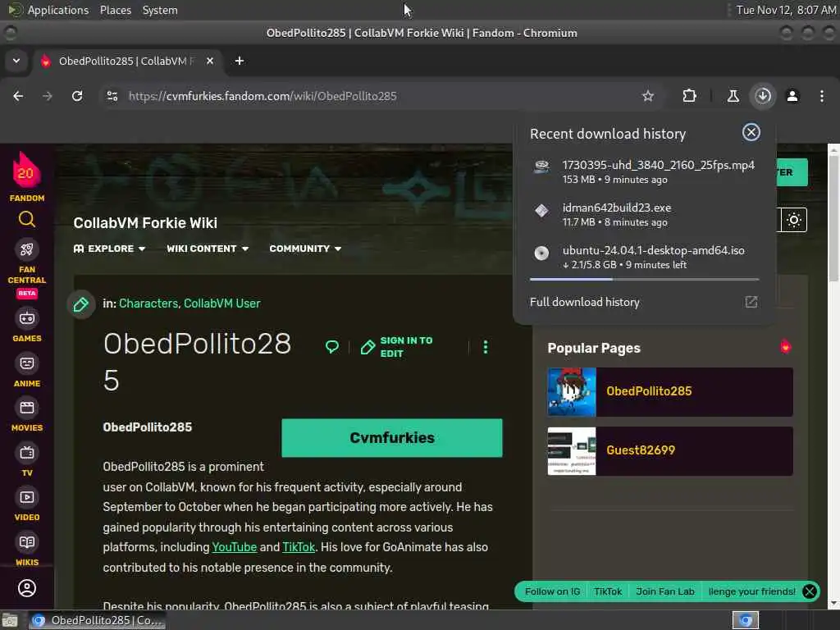
Task: Open ObedPollito285 popular page card
Action: point(670,391)
